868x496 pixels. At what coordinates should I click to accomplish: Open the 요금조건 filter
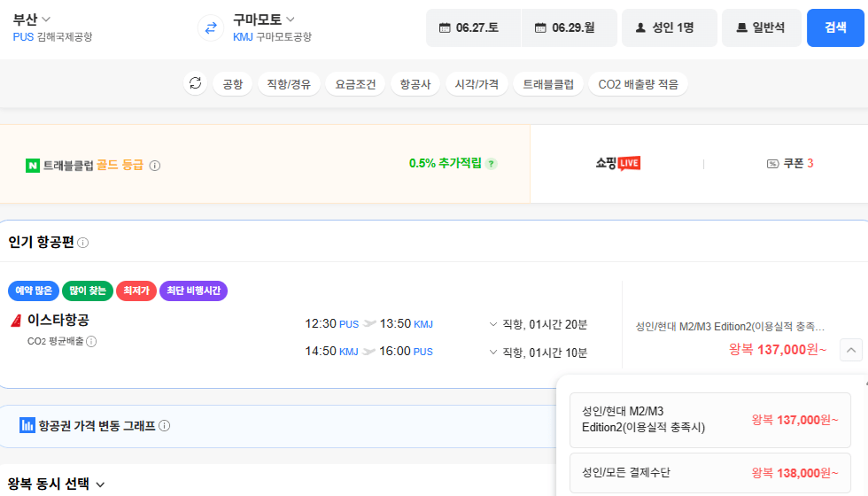tap(355, 84)
